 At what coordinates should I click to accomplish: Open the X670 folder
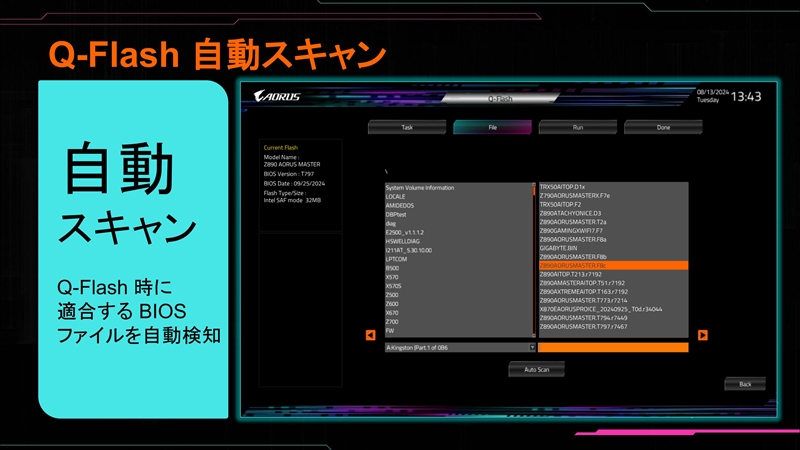(392, 313)
